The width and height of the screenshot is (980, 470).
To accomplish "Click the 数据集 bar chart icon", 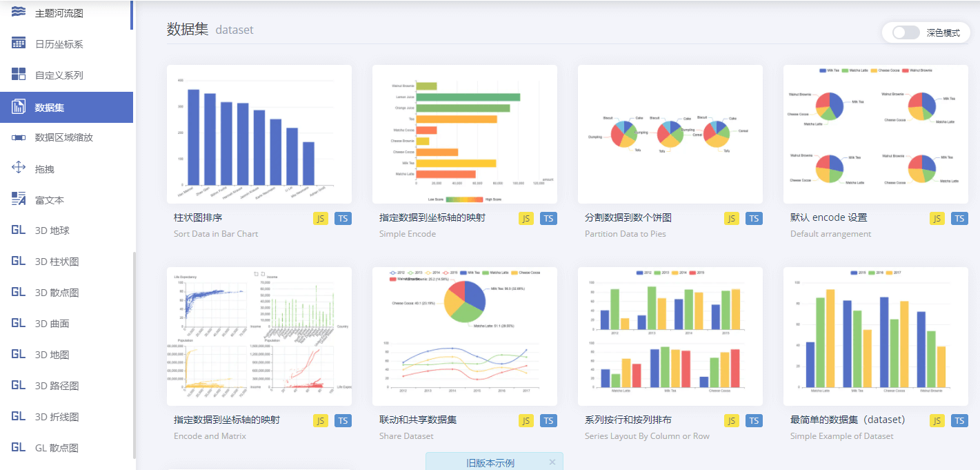I will coord(19,107).
